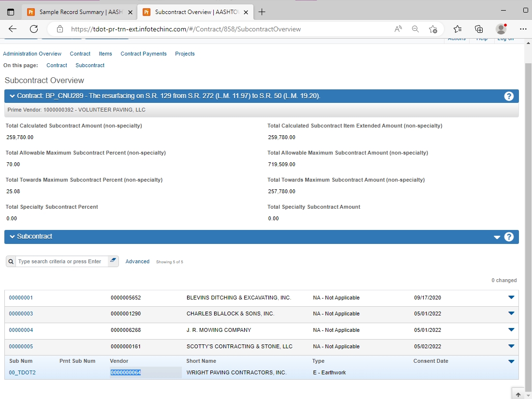Close the Sample Record Summary tab

[130, 12]
